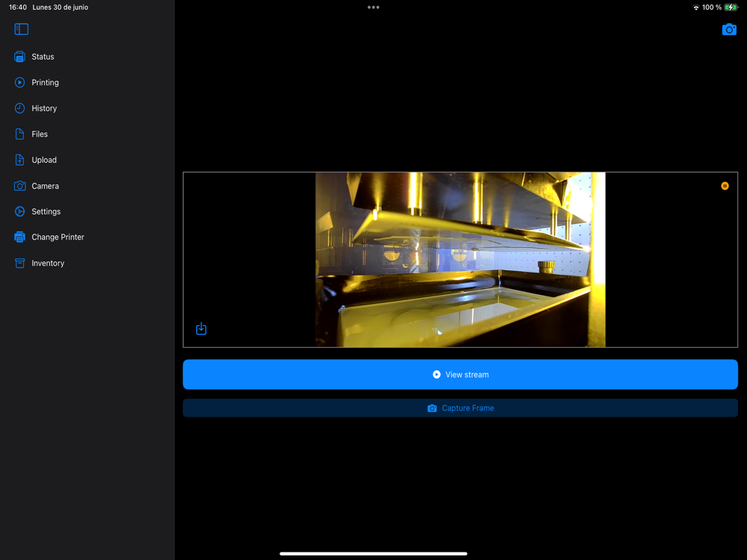The image size is (747, 560).
Task: Click the Change Printer icon
Action: click(x=19, y=237)
